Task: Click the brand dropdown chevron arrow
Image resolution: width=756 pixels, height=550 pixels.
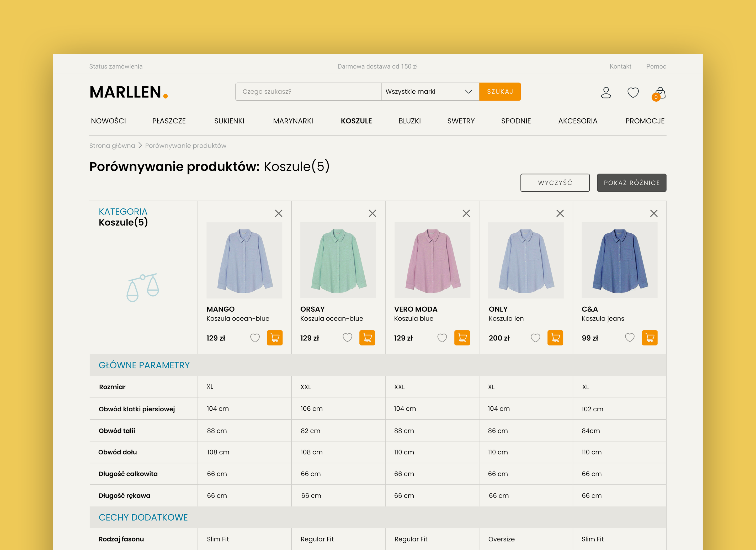Action: coord(468,91)
